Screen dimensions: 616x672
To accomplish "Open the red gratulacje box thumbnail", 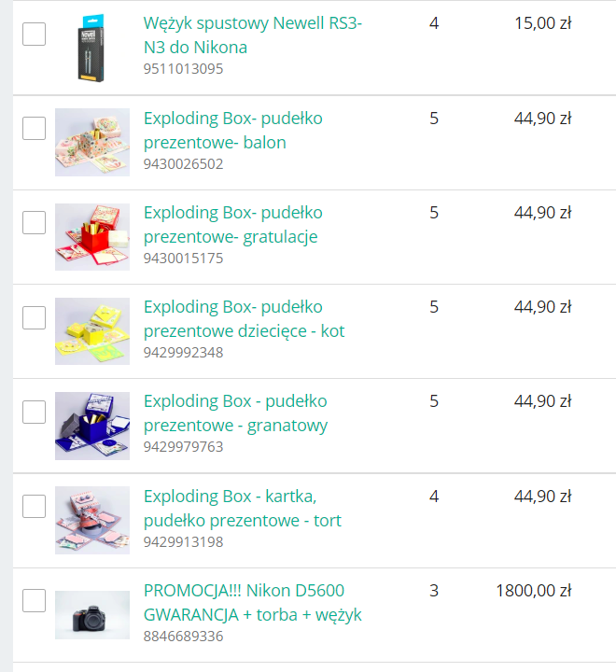I will tap(91, 236).
